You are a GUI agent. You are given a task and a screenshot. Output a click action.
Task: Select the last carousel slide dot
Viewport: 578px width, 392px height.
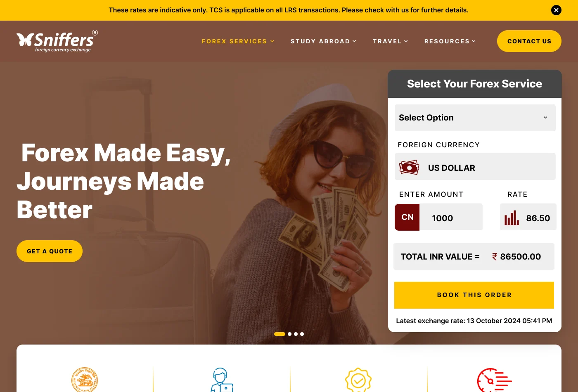tap(302, 334)
